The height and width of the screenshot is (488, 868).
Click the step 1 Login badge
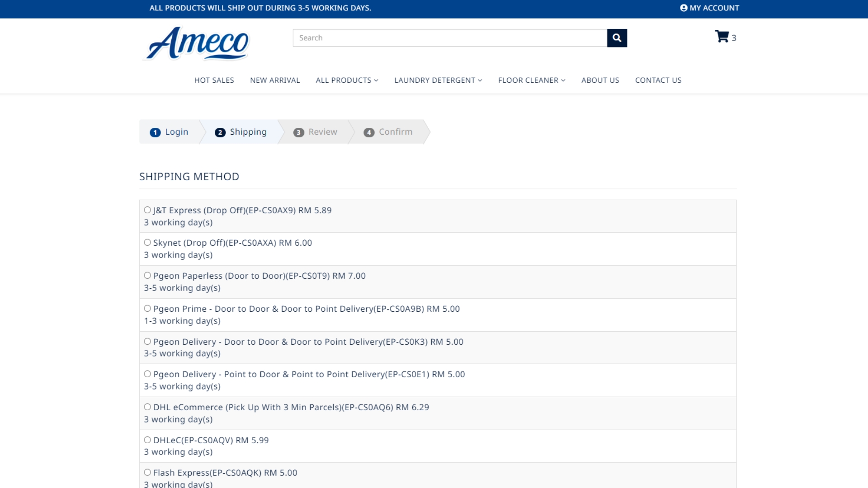pyautogui.click(x=155, y=132)
